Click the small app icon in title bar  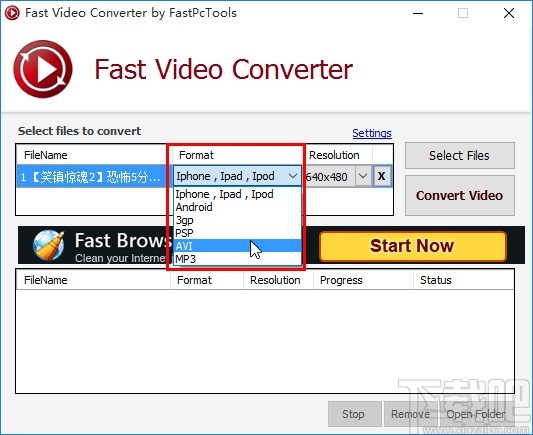pyautogui.click(x=12, y=13)
